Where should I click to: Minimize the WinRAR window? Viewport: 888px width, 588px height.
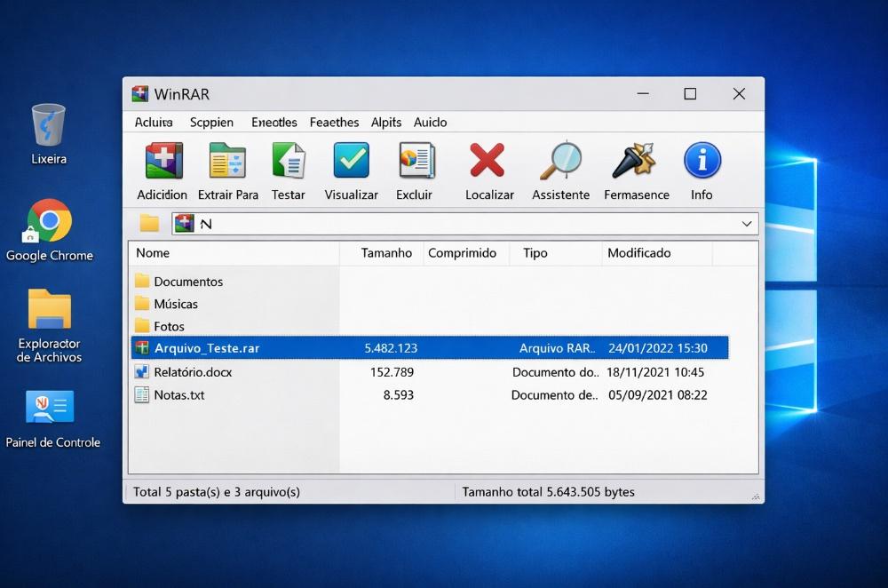pyautogui.click(x=643, y=93)
